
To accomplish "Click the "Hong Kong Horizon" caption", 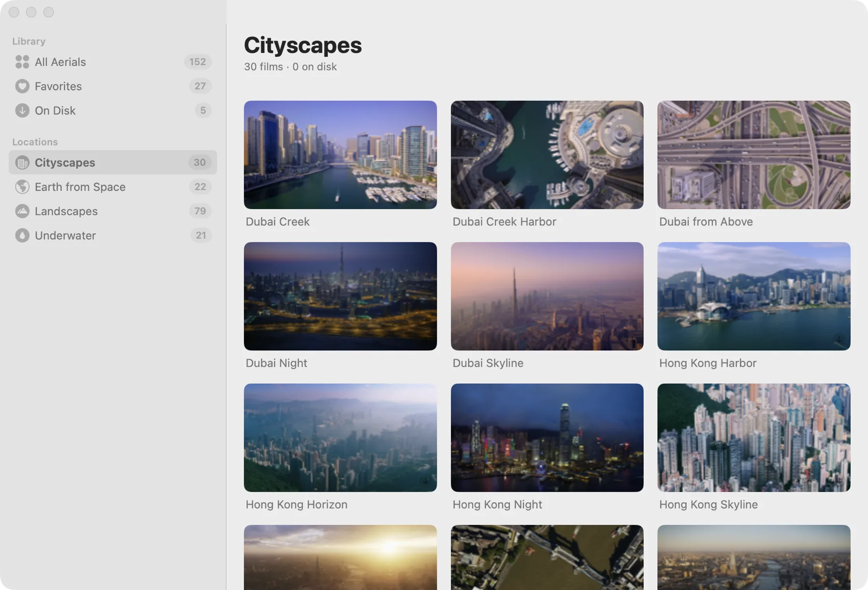I will 297,505.
